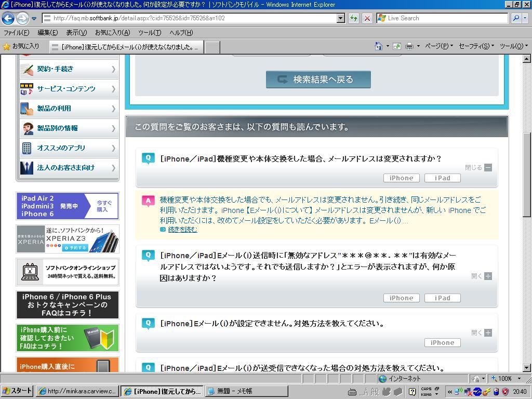
Task: Select the [iPhone]復元してからEメール browser tab
Action: [x=127, y=47]
